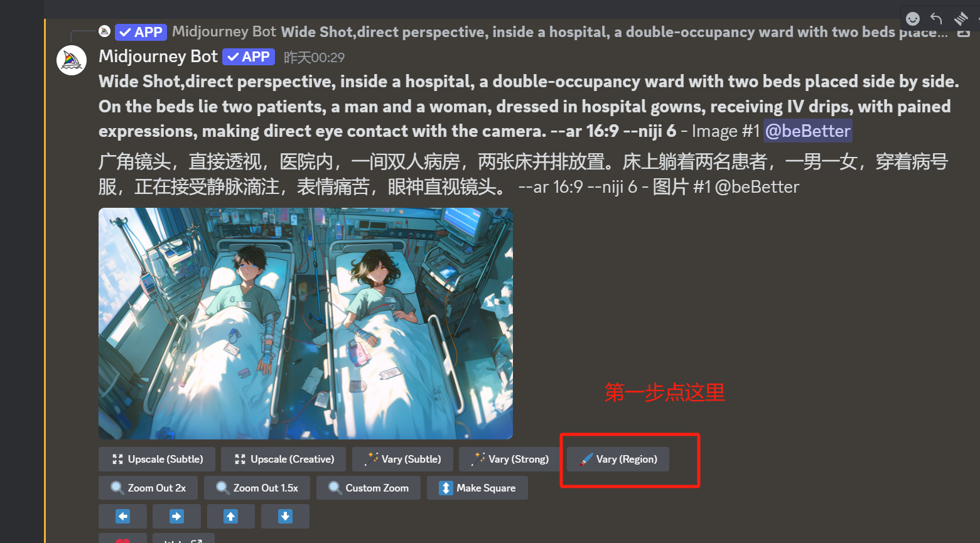
Task: Reply to message using reply arrow icon
Action: click(x=936, y=19)
